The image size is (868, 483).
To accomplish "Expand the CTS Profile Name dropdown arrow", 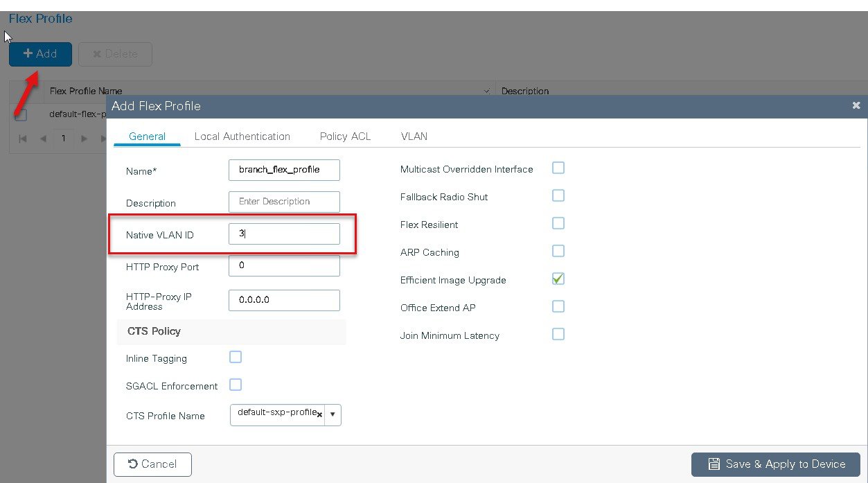I will click(333, 414).
